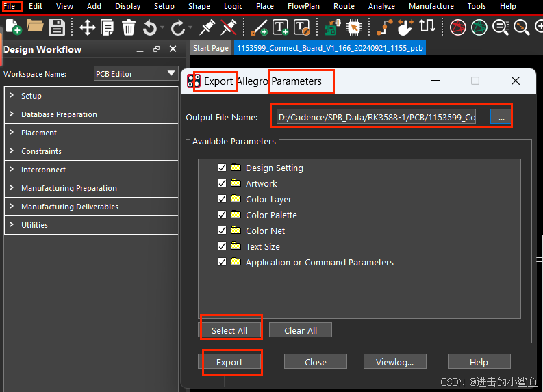The height and width of the screenshot is (392, 543).
Task: Click the New file toolbar icon
Action: pyautogui.click(x=14, y=27)
